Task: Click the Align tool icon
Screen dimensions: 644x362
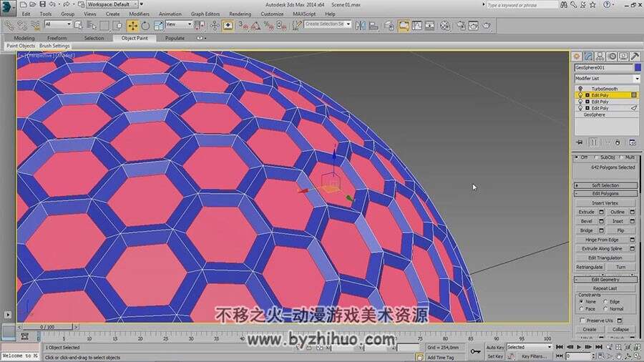Action: click(x=374, y=26)
